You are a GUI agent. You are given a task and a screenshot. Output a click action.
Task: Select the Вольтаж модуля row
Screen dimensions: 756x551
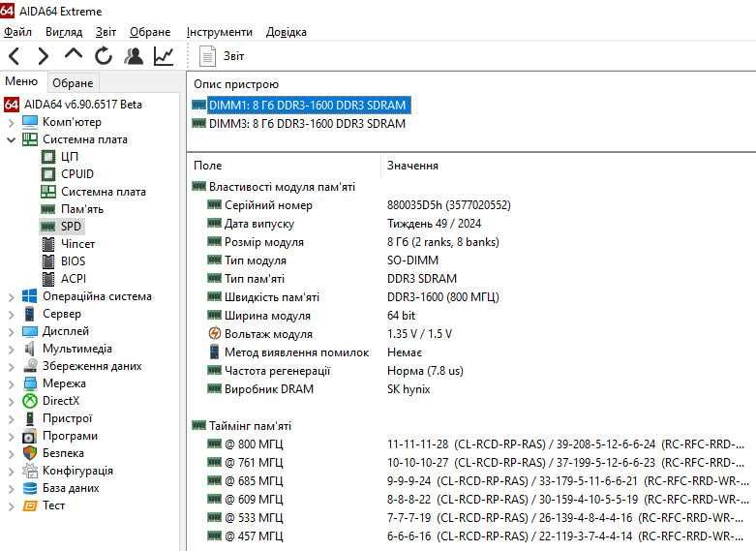472,334
